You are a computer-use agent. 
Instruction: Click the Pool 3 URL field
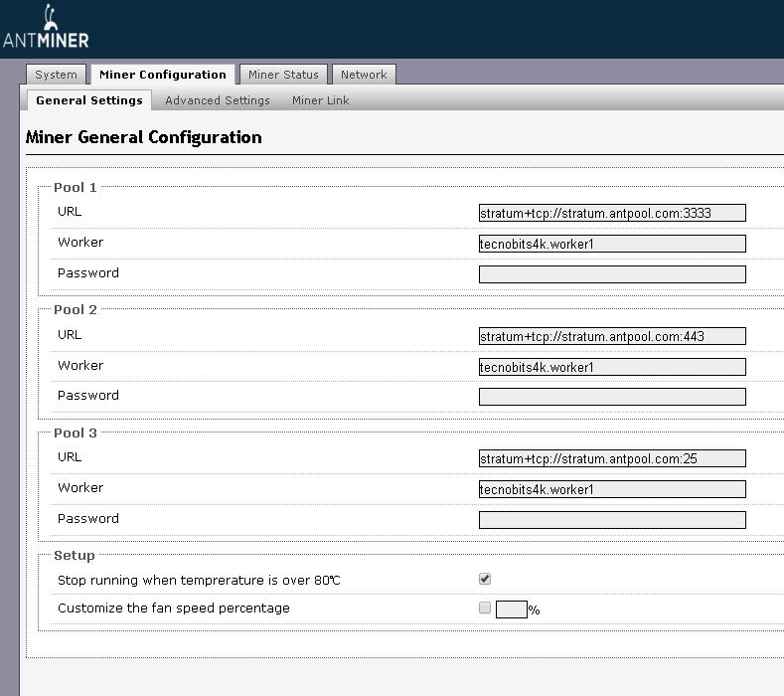(x=612, y=458)
